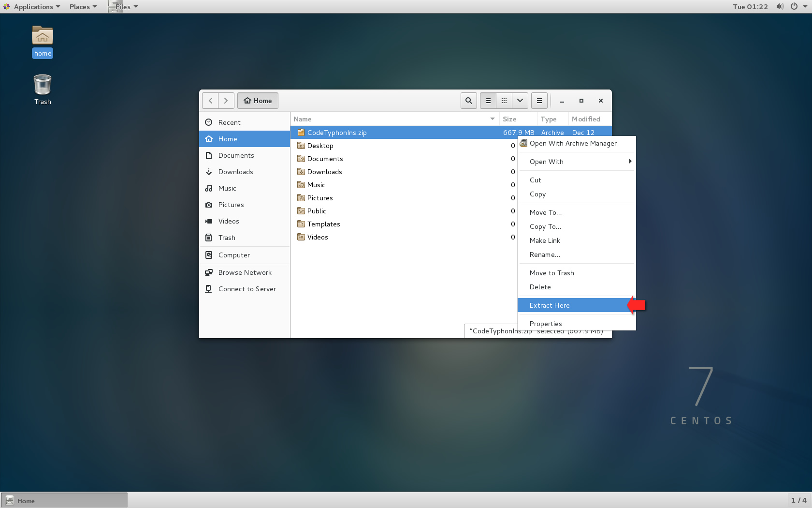Select the Music folder in file list

click(404, 185)
